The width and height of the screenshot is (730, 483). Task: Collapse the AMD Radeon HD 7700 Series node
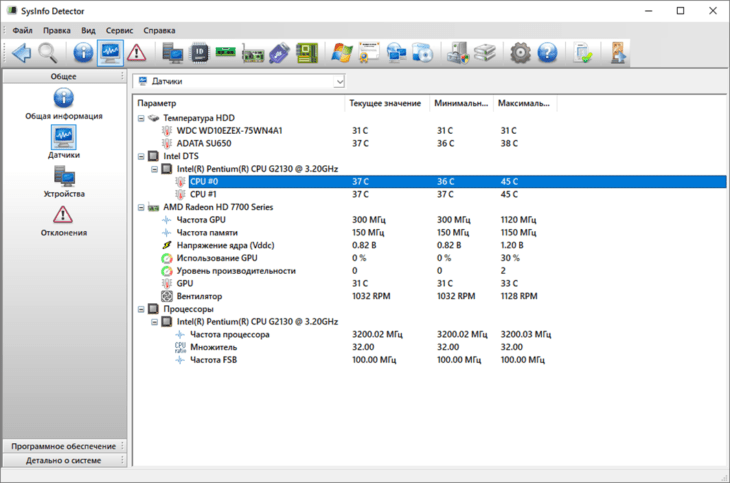coord(141,207)
